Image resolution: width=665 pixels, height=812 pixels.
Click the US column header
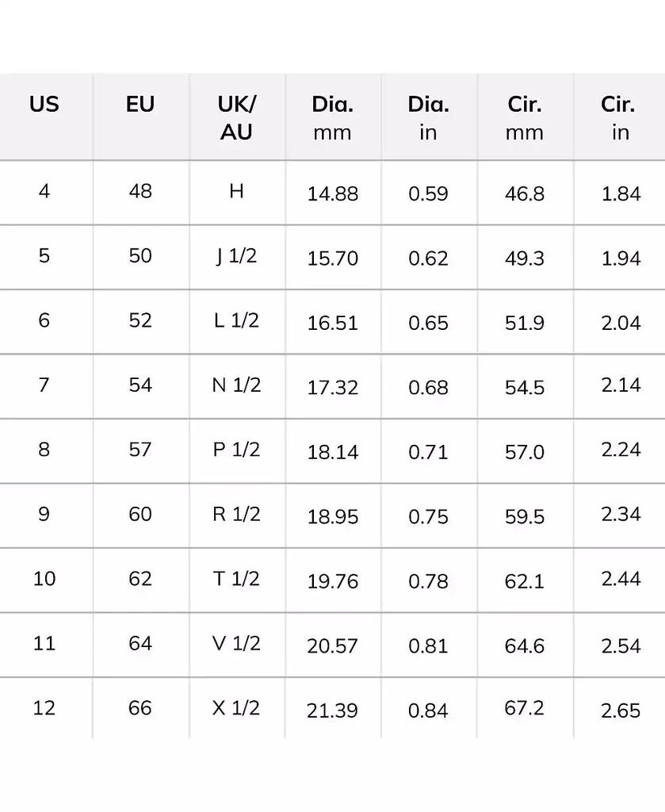44,104
